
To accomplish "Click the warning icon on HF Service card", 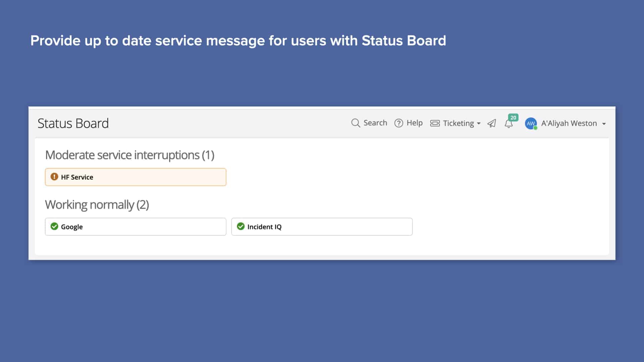I will (54, 177).
